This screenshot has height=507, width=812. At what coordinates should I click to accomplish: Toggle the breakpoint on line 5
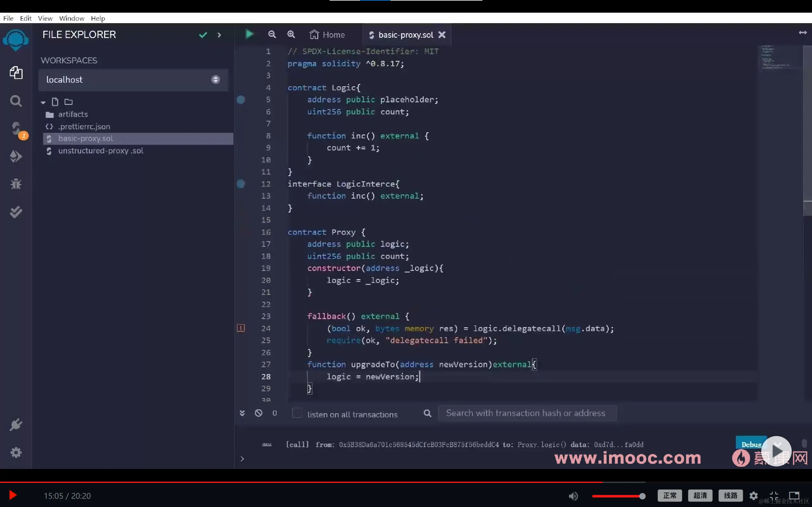coord(241,99)
